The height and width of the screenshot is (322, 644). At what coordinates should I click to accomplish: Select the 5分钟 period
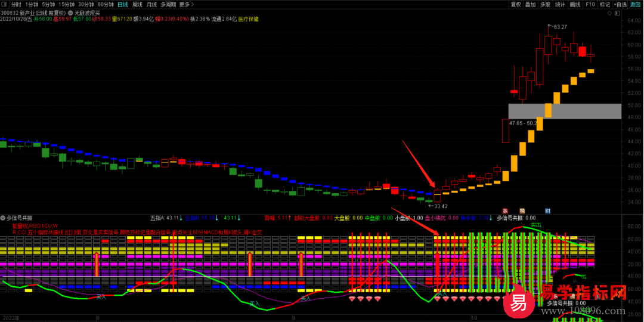tap(48, 5)
